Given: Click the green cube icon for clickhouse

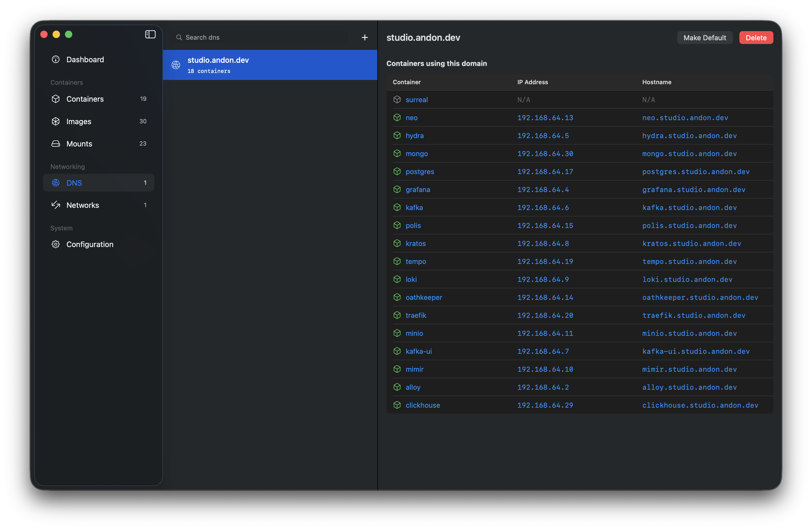Looking at the screenshot, I should tap(397, 405).
